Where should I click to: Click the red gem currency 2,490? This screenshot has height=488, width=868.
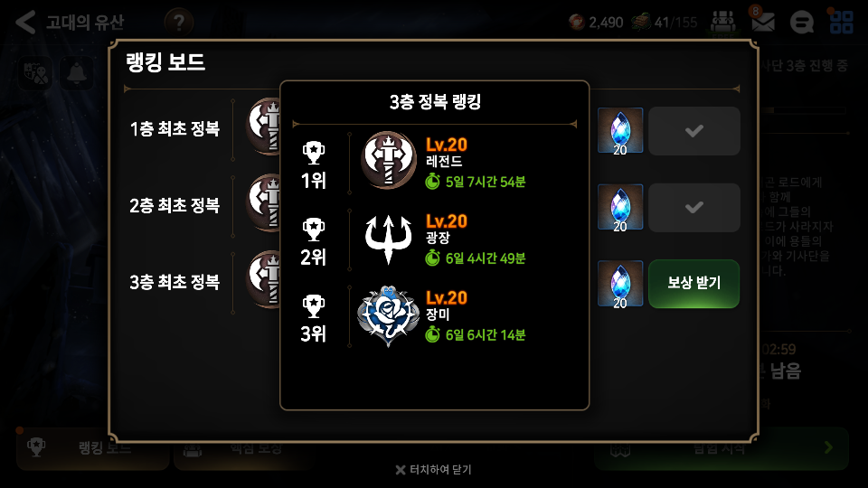tap(596, 22)
